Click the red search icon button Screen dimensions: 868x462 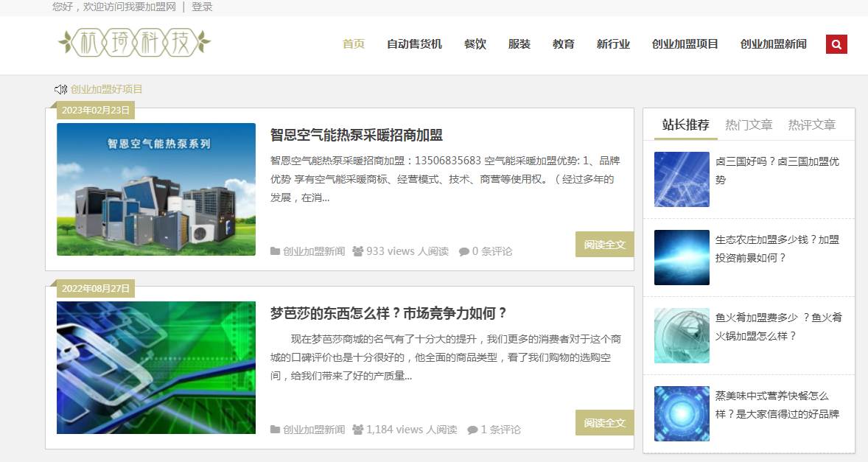tap(836, 44)
